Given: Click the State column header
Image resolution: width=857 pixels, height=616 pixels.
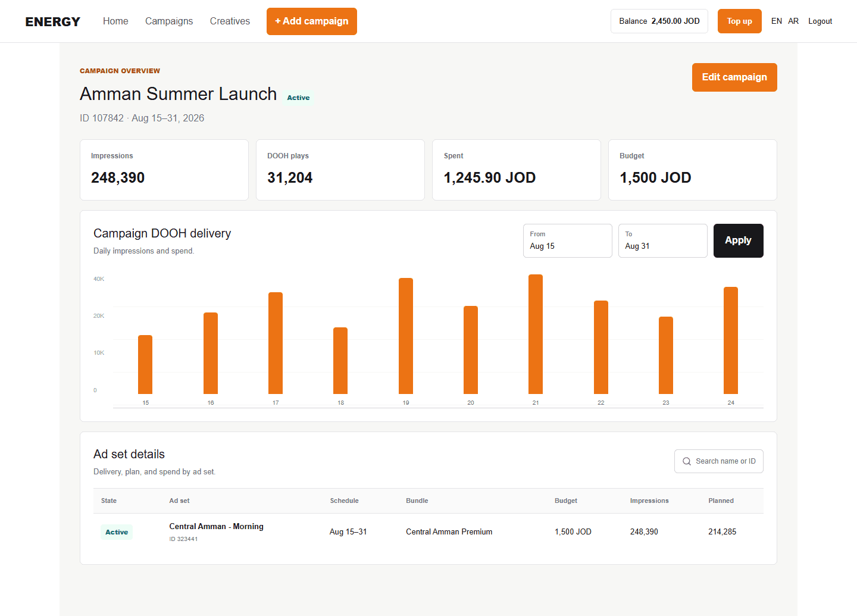Looking at the screenshot, I should click(109, 501).
